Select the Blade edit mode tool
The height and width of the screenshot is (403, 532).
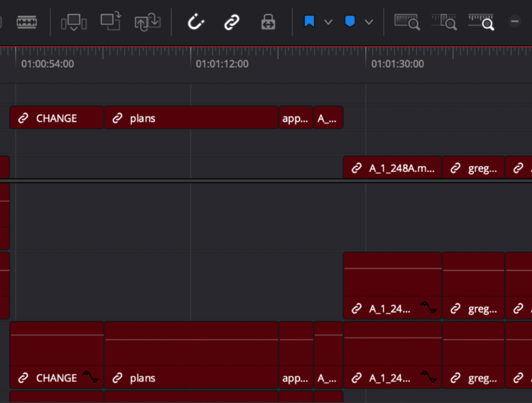click(x=27, y=22)
